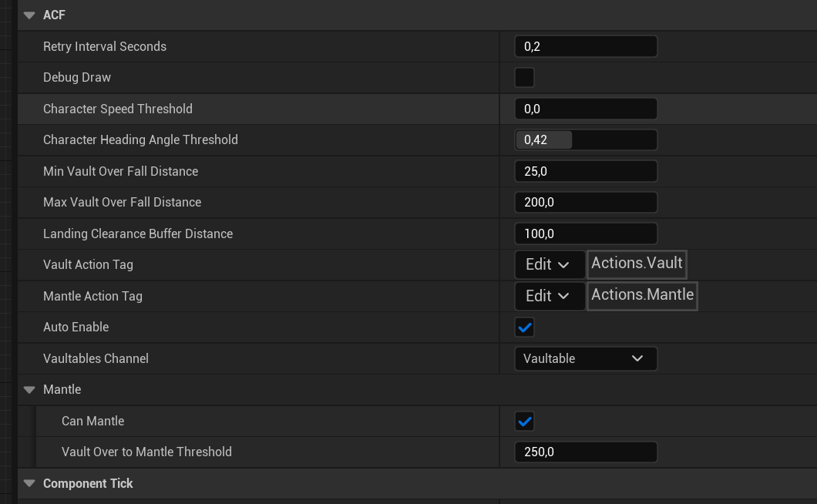Click the Vault Over to Mantle Threshold field

point(585,452)
